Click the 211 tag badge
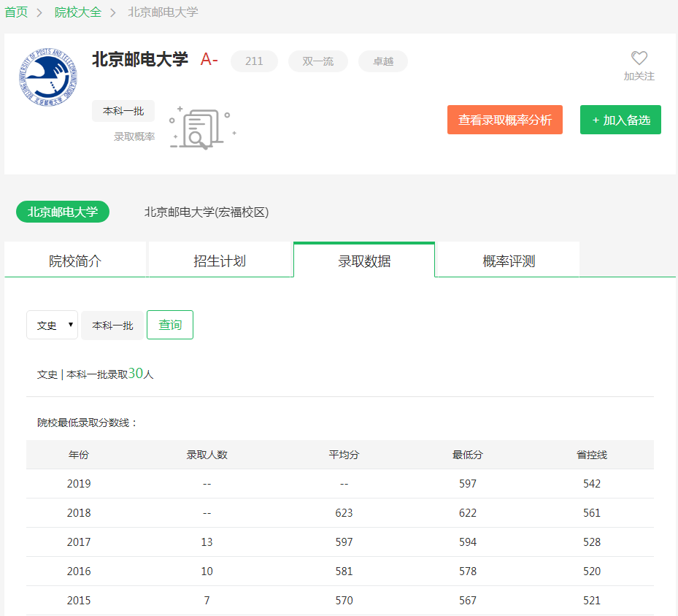Screen dimensions: 678x616 (x=254, y=61)
